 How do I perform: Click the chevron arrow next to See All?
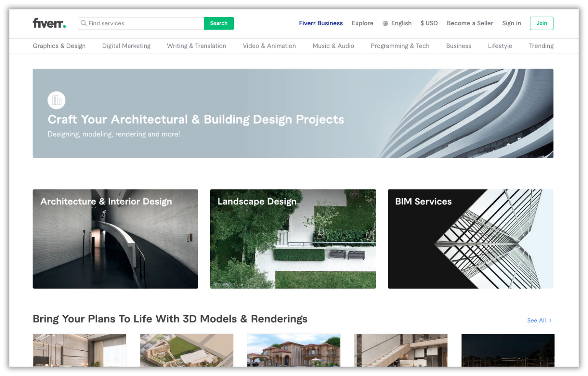[x=550, y=320]
